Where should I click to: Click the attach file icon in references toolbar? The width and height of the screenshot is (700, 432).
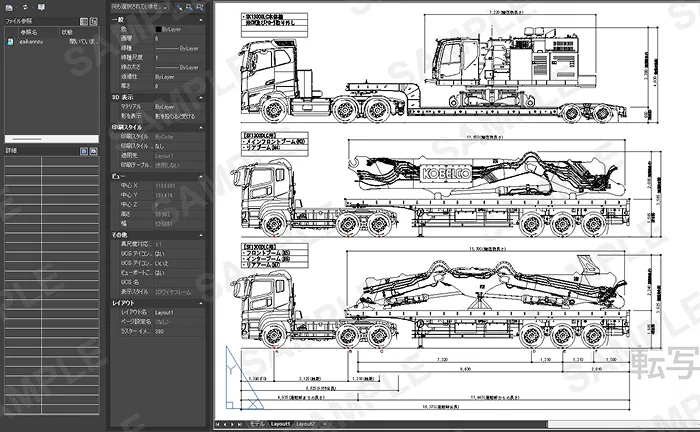[9, 8]
